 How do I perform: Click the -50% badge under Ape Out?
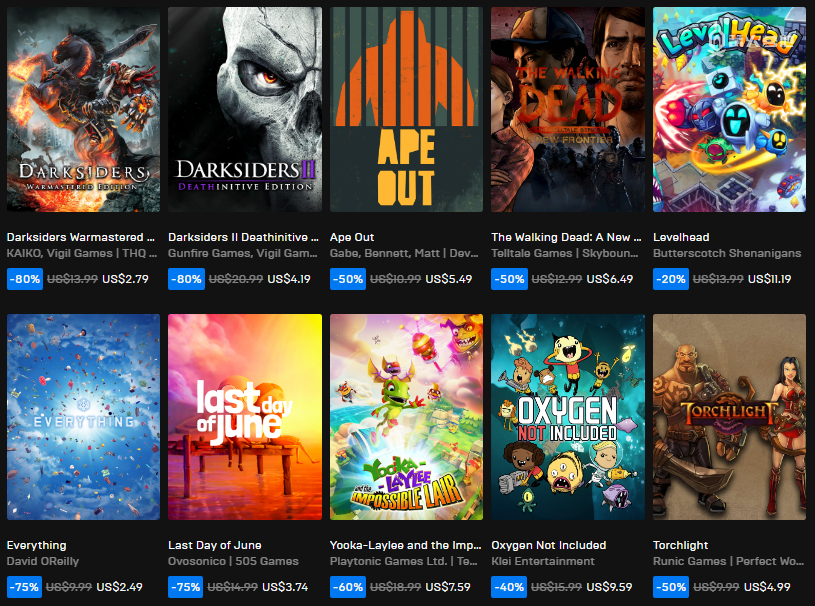pos(348,279)
